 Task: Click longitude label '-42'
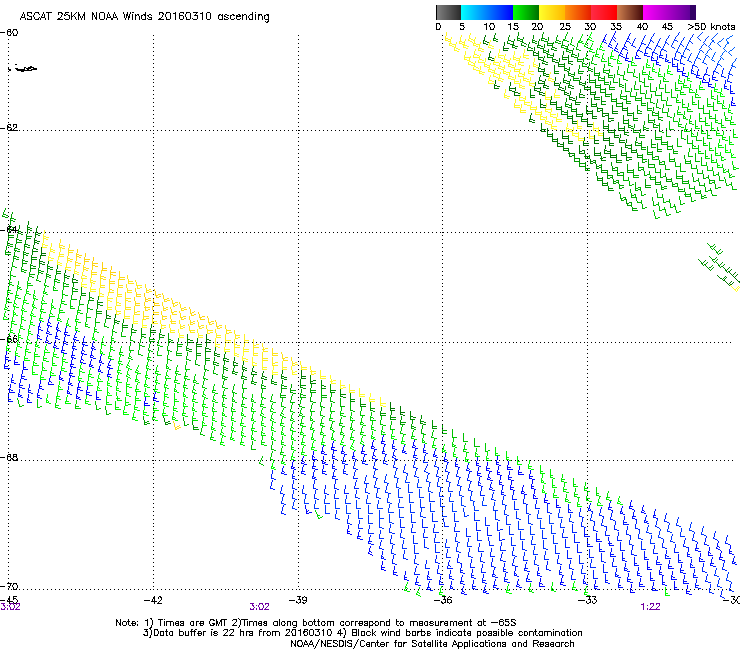point(153,600)
